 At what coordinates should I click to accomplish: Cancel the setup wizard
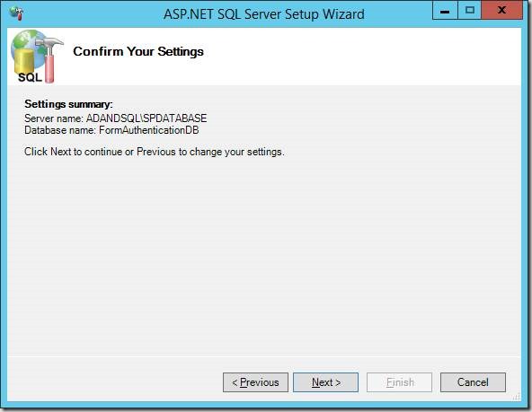(473, 382)
